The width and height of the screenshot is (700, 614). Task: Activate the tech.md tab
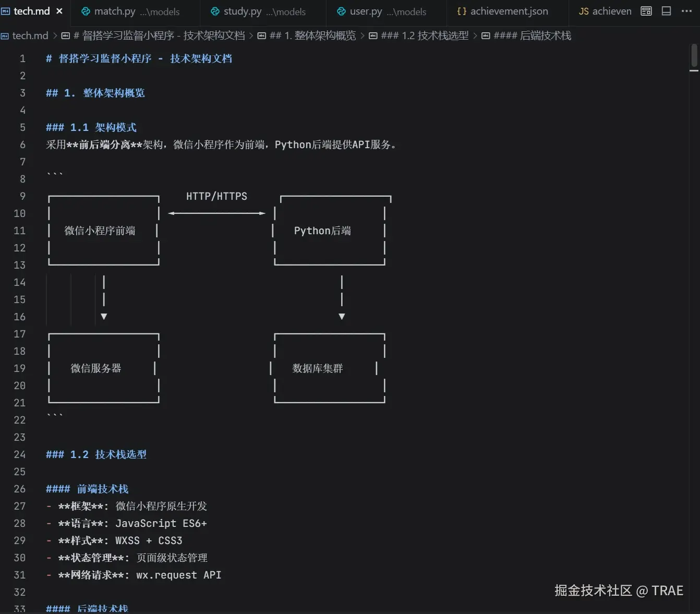coord(31,11)
